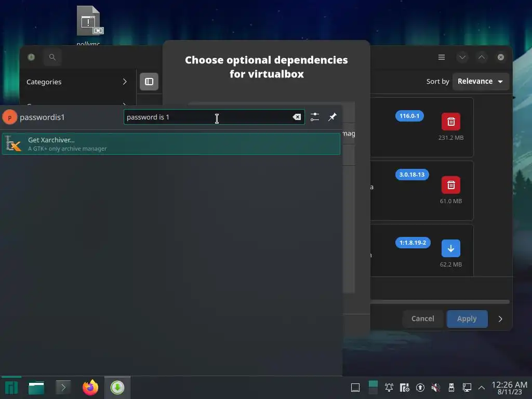Image resolution: width=532 pixels, height=399 pixels.
Task: Click the horizontal scrollbar above Cancel button
Action: pos(440,302)
